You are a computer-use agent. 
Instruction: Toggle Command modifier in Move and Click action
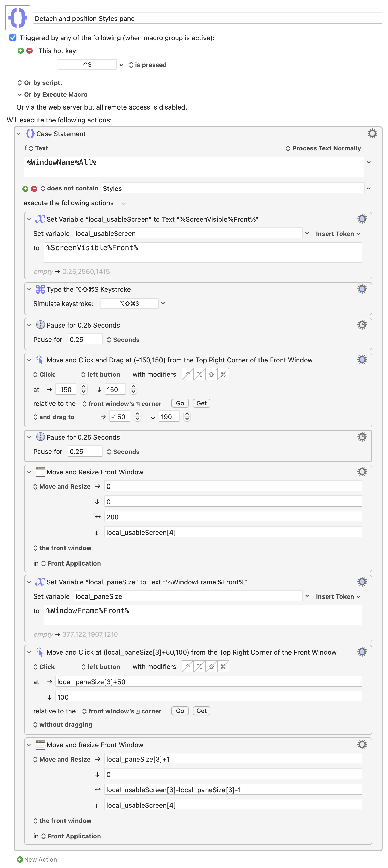coord(223,666)
